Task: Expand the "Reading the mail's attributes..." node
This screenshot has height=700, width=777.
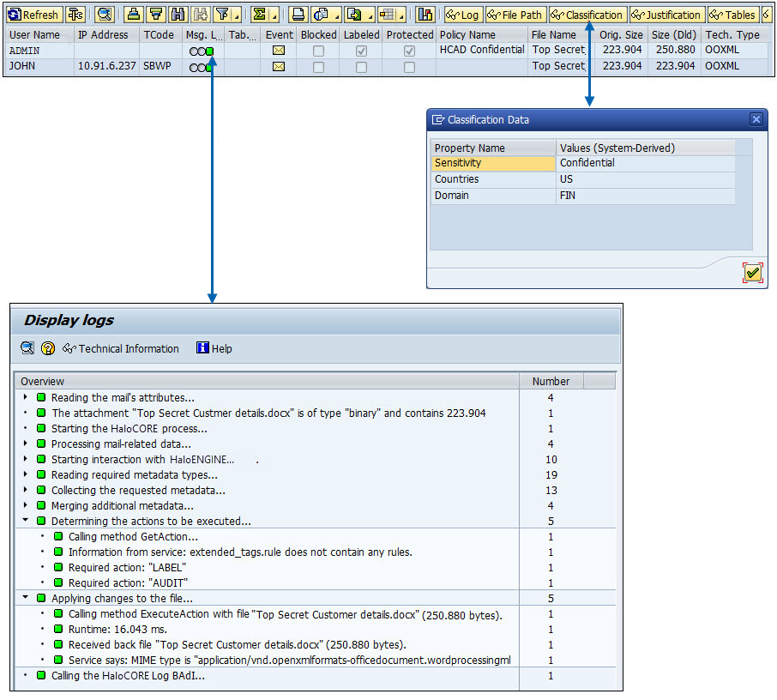Action: [25, 397]
